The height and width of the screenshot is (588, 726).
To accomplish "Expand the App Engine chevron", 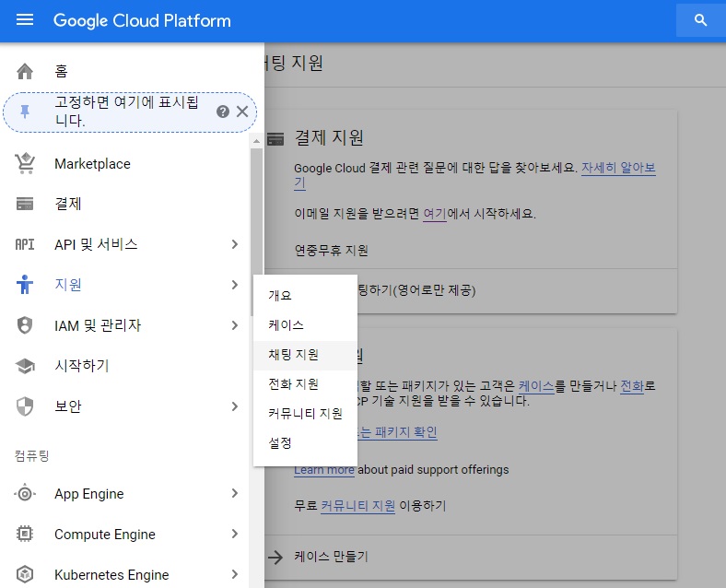I will point(235,494).
